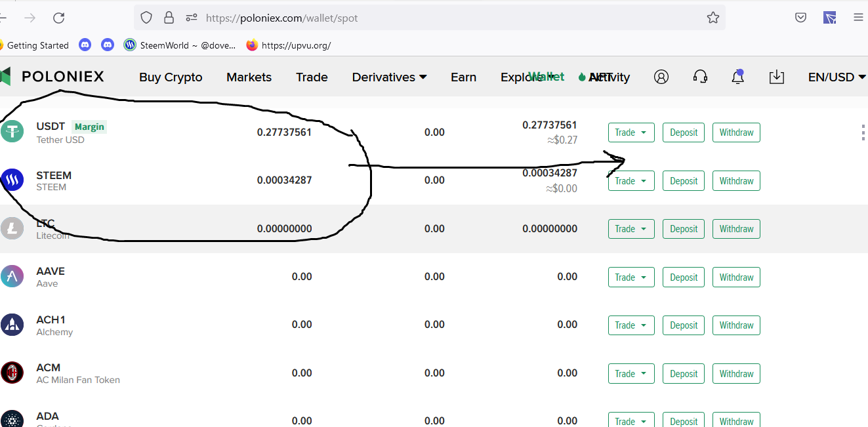This screenshot has width=868, height=427.
Task: Click the AC Milan Fan Token name
Action: click(78, 380)
